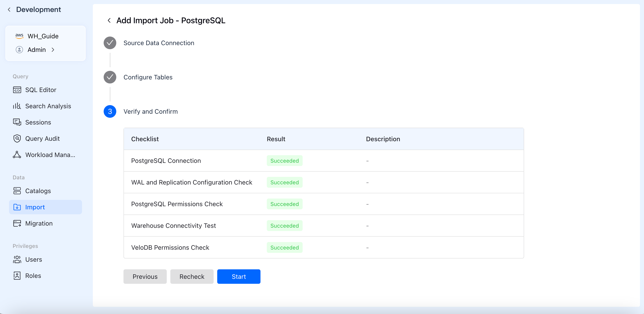The height and width of the screenshot is (314, 644).
Task: Select the Configure Tables step checkmark
Action: (110, 77)
